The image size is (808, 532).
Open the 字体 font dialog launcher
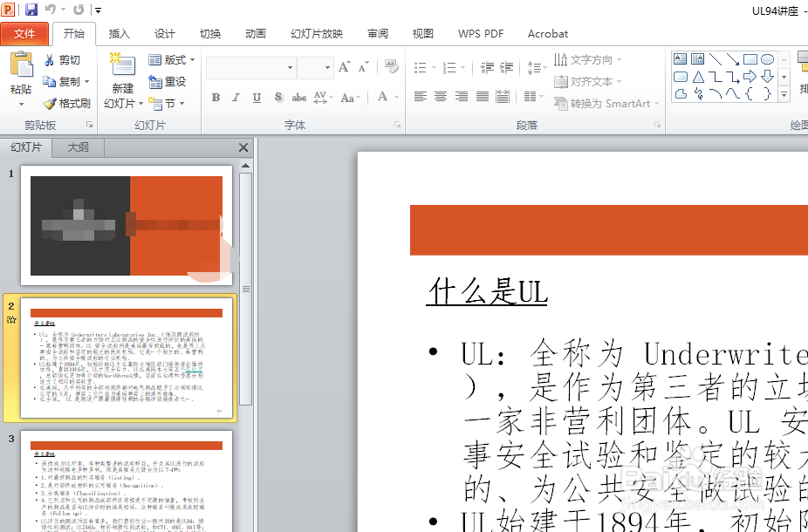[397, 125]
